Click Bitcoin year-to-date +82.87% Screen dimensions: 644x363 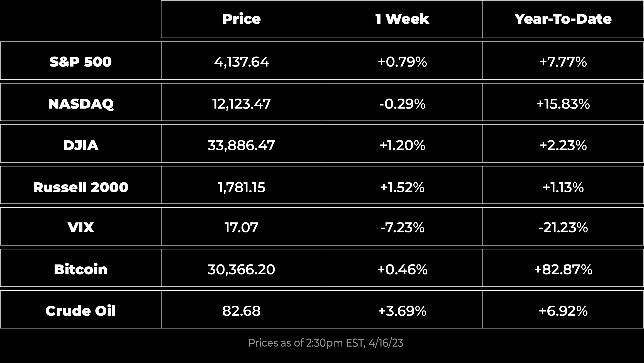563,269
